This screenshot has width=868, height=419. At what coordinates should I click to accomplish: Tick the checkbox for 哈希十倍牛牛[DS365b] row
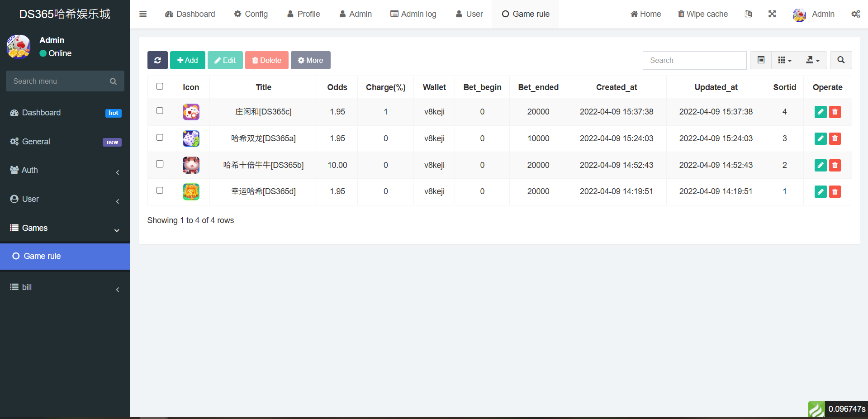point(160,164)
